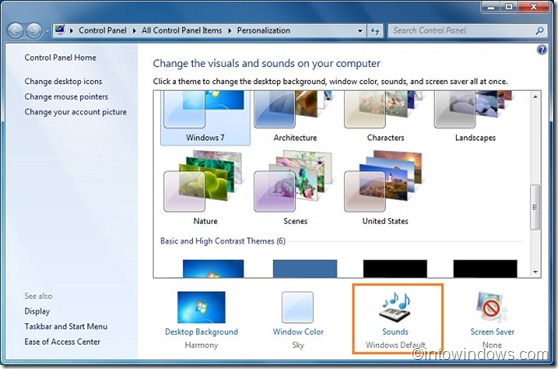The height and width of the screenshot is (369, 558).
Task: Click the Forward navigation arrow
Action: coord(35,31)
